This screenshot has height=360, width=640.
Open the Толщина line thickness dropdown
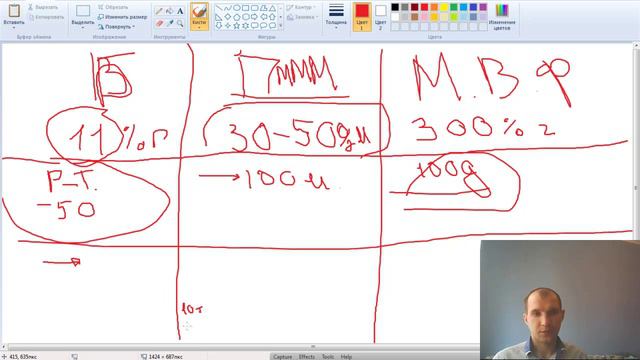point(336,16)
